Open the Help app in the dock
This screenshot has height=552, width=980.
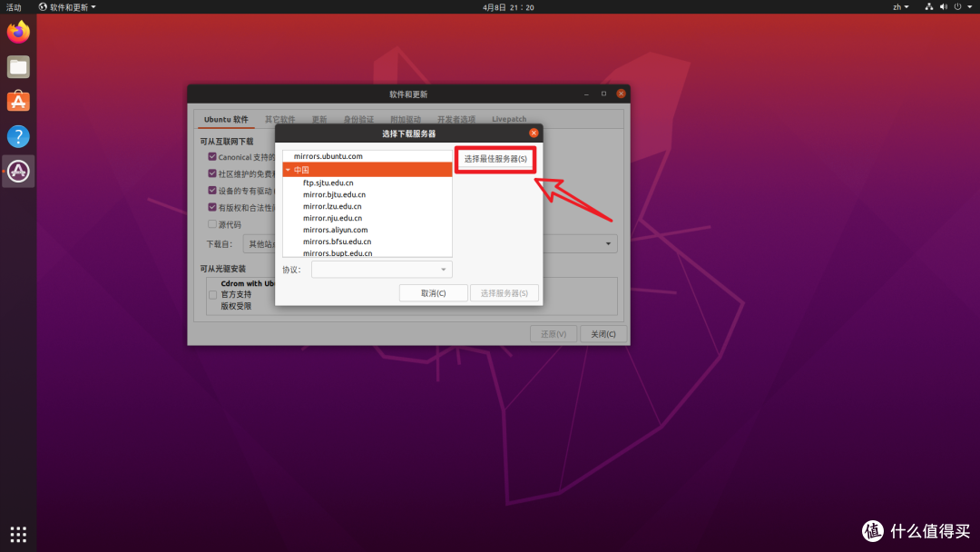click(17, 135)
